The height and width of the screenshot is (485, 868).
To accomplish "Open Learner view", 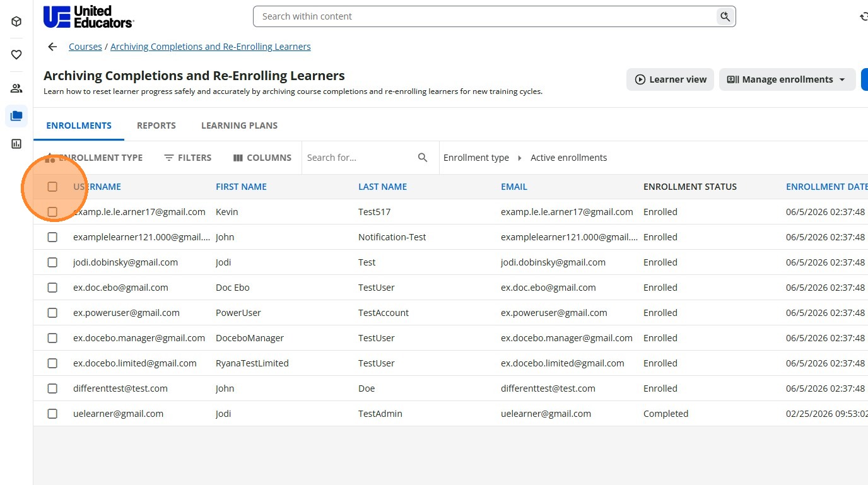I will click(x=670, y=79).
